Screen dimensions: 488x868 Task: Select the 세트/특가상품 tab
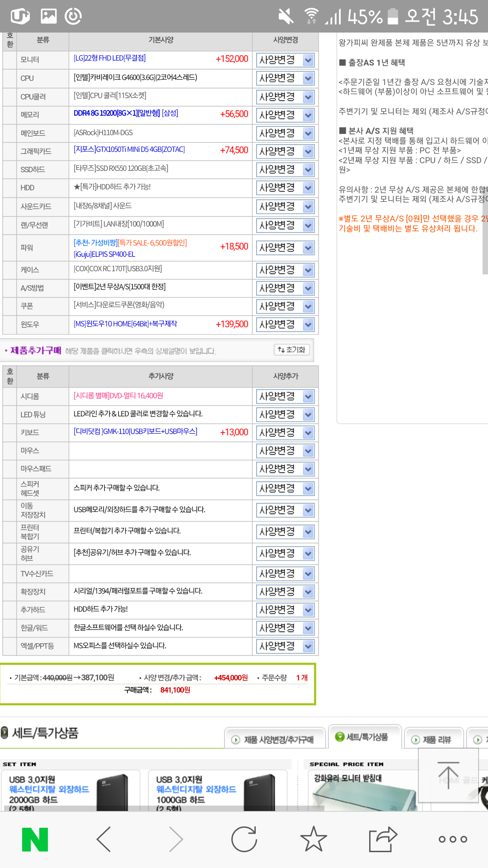click(x=365, y=737)
